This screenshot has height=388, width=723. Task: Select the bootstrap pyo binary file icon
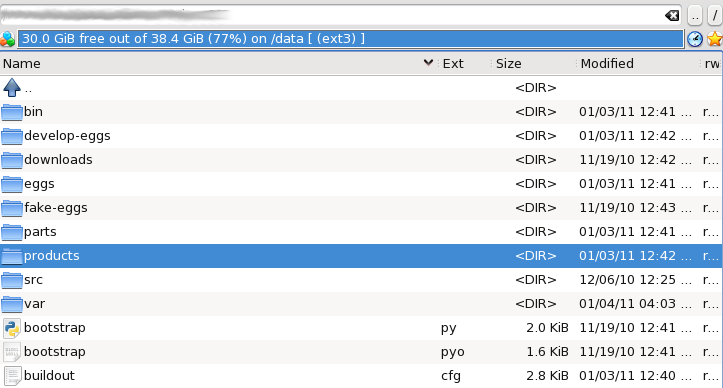[x=12, y=352]
